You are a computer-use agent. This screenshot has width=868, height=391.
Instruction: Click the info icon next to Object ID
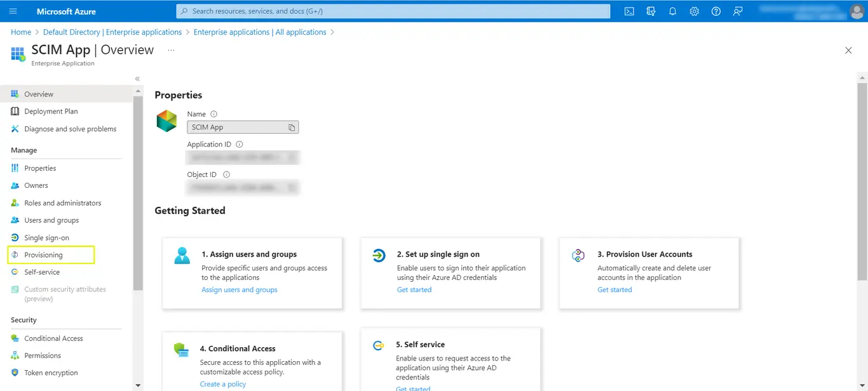(x=226, y=175)
